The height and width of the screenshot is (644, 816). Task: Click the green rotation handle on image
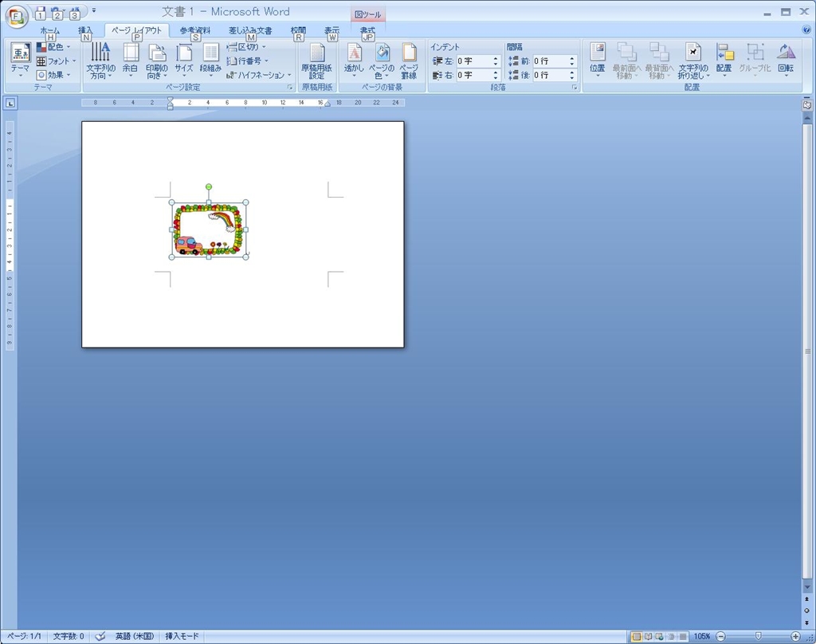click(209, 187)
